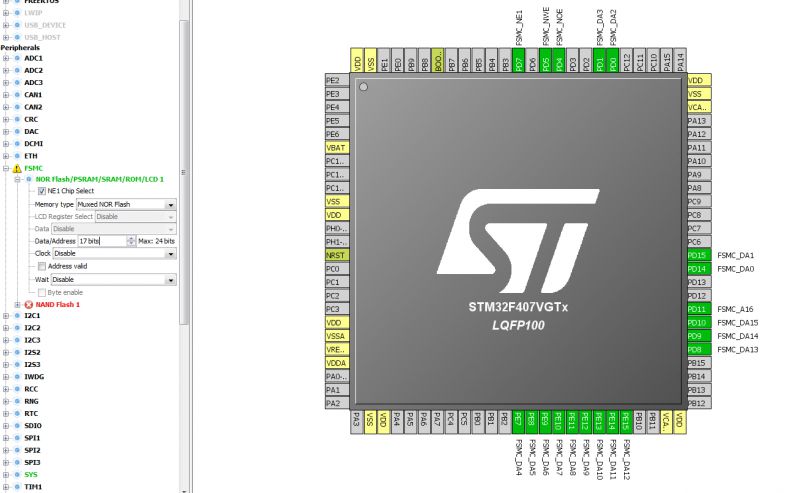Expand the SYS peripheral node
Screen dimensions: 799x493
[x=6, y=475]
